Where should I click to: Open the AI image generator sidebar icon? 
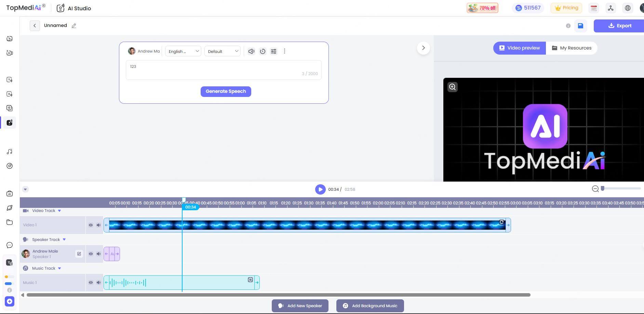[10, 39]
